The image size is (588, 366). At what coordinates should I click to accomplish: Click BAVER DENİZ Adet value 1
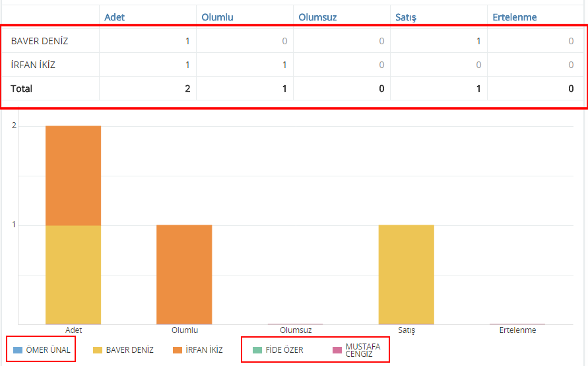coord(187,41)
